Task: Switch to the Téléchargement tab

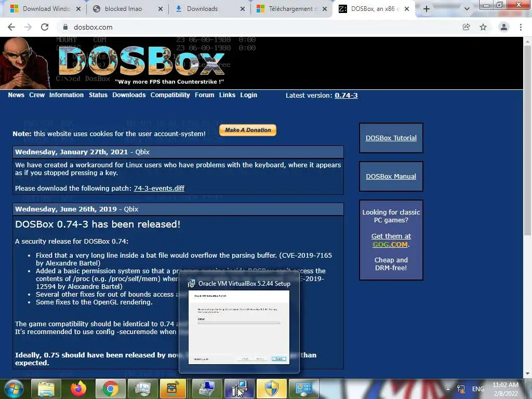Action: (x=291, y=9)
